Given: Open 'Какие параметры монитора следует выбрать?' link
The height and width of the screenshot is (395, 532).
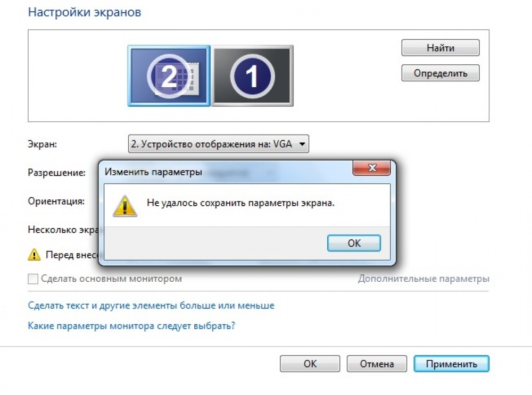Looking at the screenshot, I should click(x=131, y=326).
